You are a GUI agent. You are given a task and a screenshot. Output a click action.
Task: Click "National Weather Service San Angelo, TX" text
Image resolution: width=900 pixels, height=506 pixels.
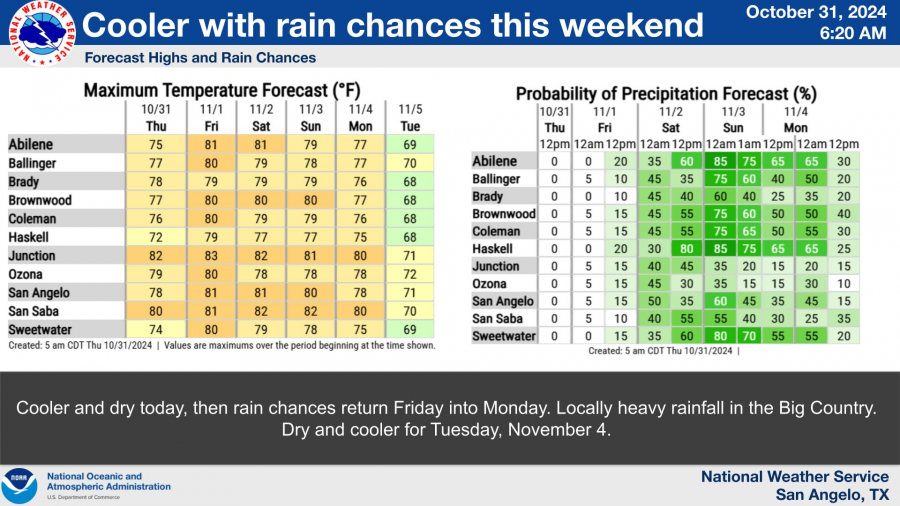tap(794, 485)
